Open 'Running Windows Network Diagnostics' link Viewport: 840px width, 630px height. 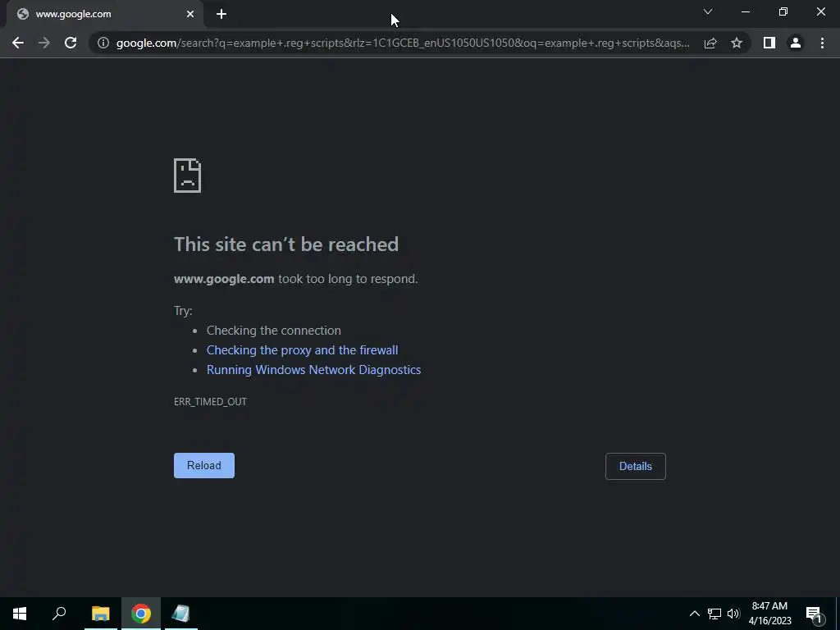click(313, 370)
